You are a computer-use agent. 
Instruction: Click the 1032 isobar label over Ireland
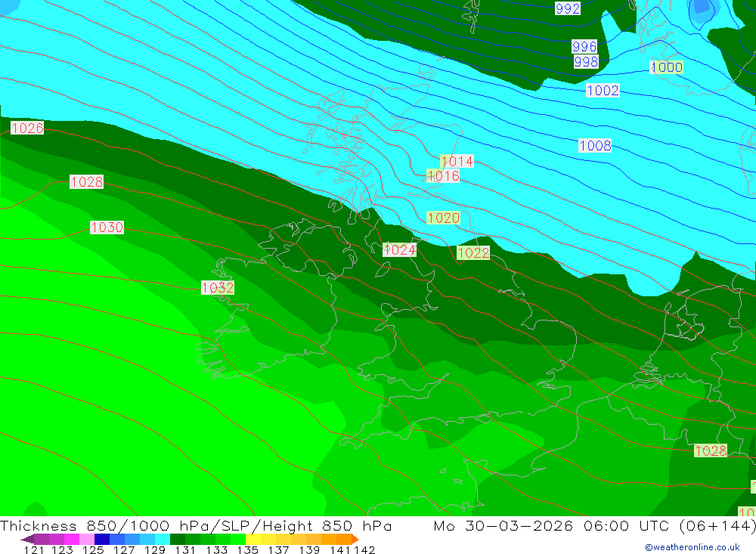pos(218,288)
